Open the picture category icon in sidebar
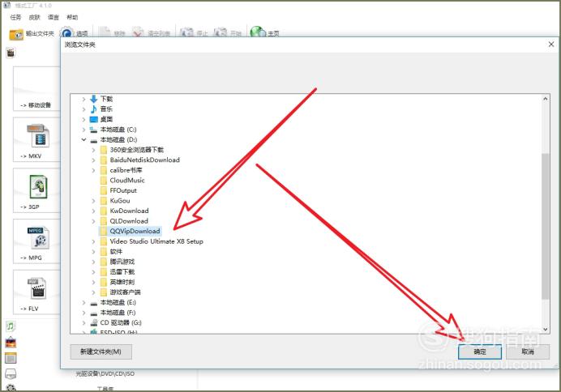This screenshot has width=561, height=392. 11,343
